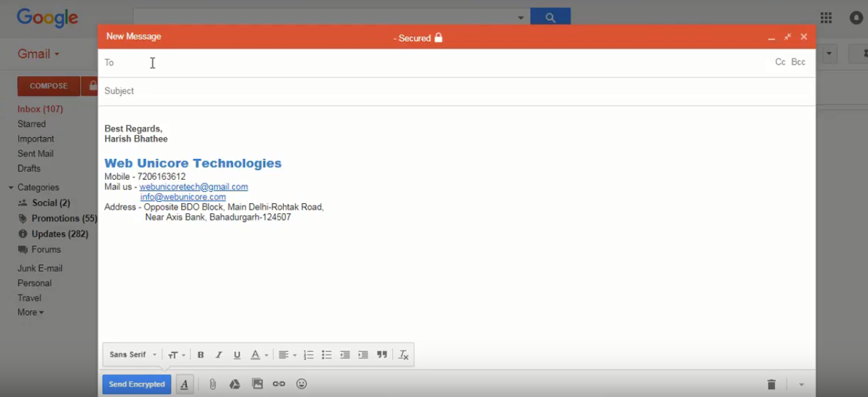
Task: Insert a numbered list
Action: 309,355
